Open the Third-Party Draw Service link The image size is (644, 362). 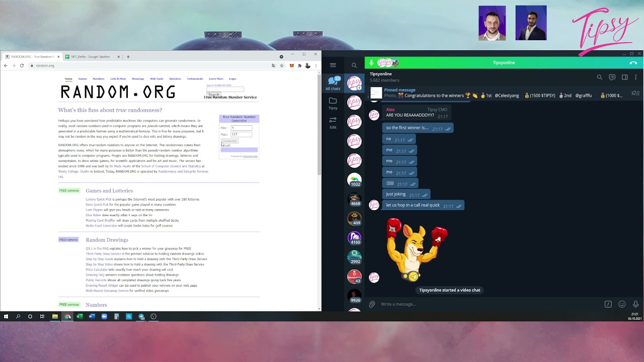[x=103, y=254]
